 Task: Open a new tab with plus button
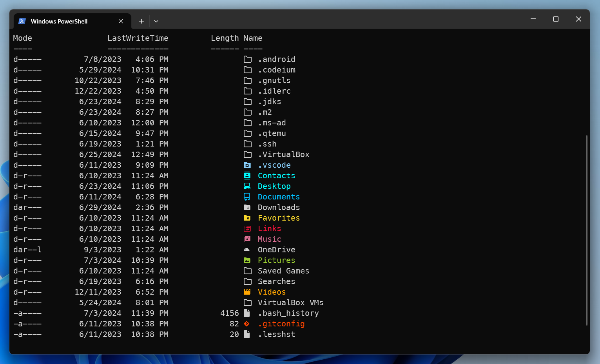pyautogui.click(x=141, y=21)
